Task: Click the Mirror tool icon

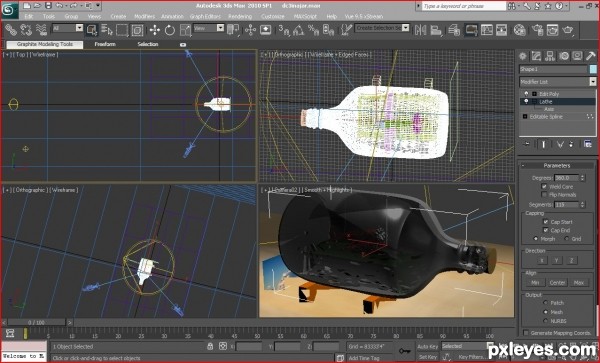Action: pyautogui.click(x=420, y=30)
